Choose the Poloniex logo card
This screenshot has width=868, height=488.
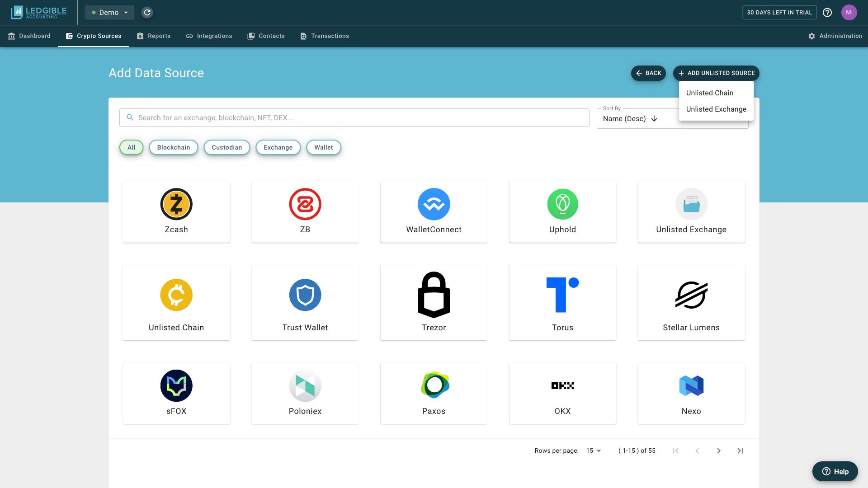coord(305,393)
